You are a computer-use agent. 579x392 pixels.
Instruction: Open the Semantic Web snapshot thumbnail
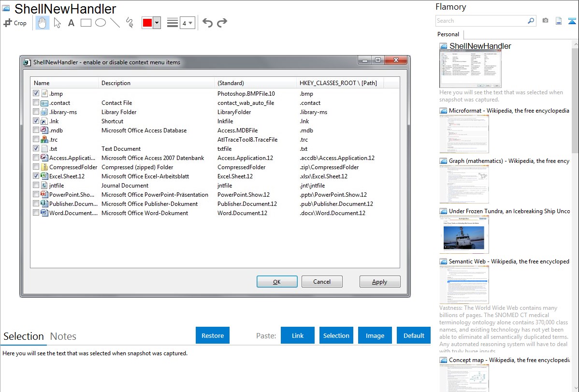coord(464,285)
